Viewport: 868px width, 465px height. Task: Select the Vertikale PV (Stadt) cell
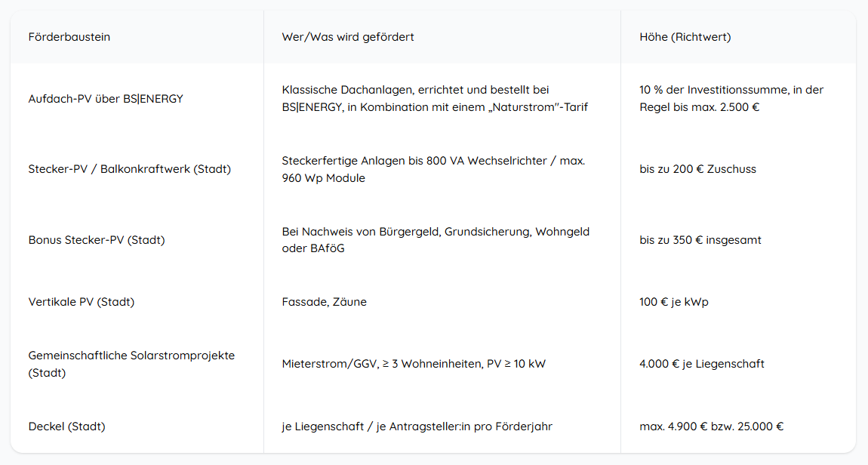(x=82, y=302)
